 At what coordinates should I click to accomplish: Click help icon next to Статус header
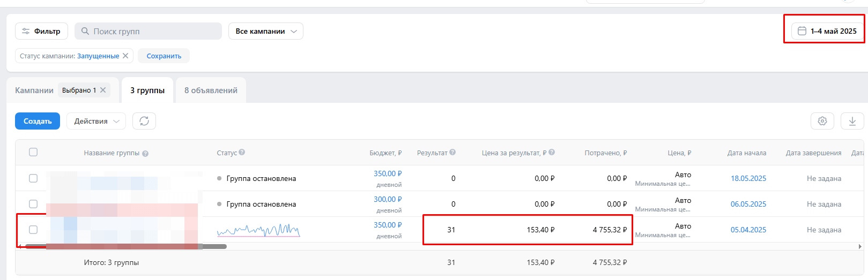[242, 153]
